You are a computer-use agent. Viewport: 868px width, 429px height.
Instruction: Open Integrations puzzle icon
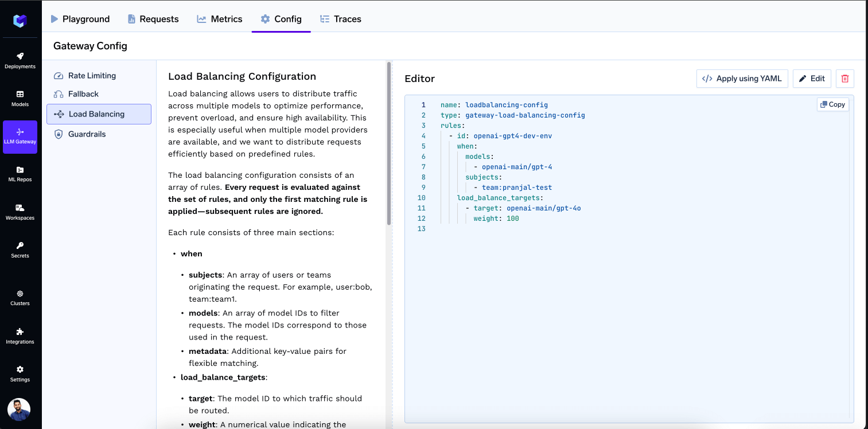20,336
